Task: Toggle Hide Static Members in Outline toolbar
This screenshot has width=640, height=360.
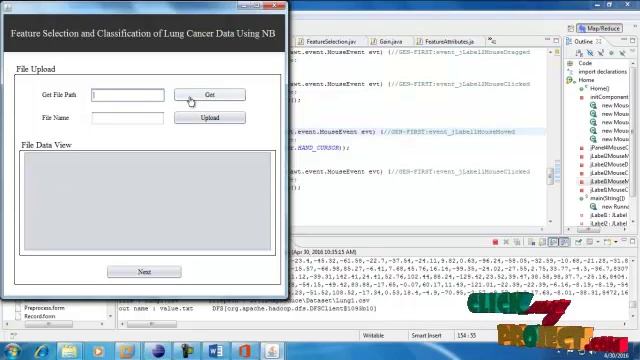Action: click(x=600, y=53)
